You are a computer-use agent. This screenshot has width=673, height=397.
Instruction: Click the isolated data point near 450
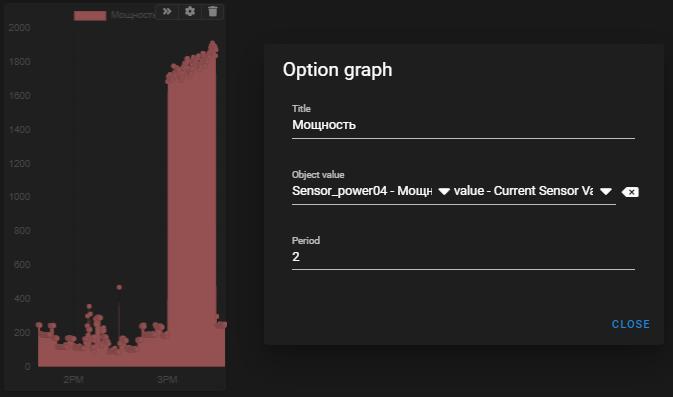tap(119, 287)
